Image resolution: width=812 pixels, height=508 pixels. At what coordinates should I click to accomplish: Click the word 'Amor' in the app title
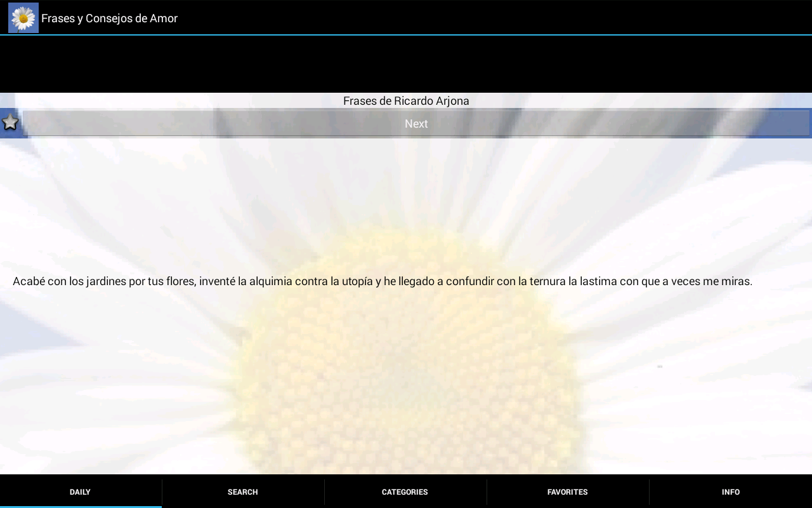click(x=164, y=18)
